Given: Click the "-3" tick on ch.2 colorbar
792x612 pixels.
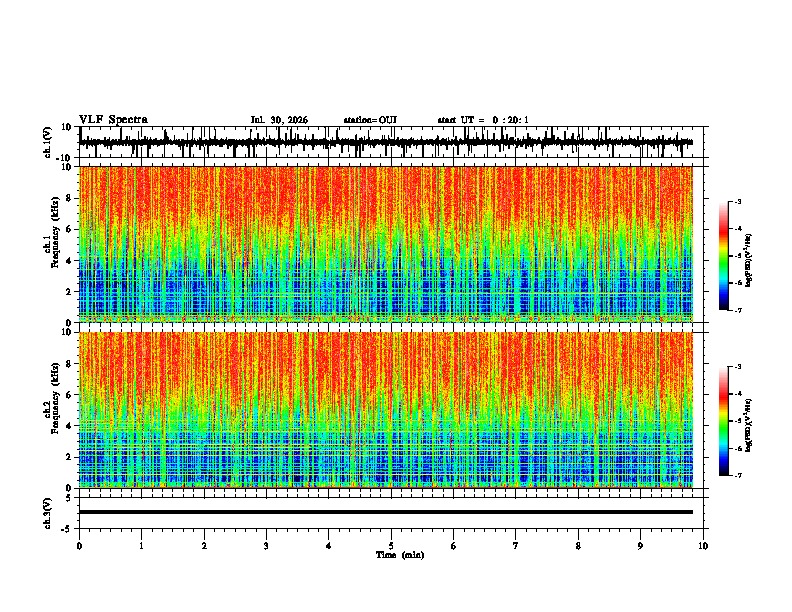Looking at the screenshot, I should pyautogui.click(x=738, y=367).
